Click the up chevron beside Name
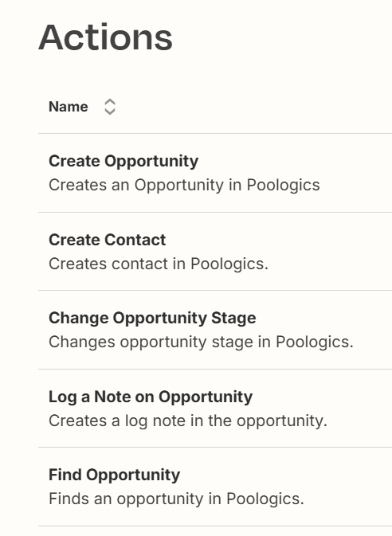The height and width of the screenshot is (536, 392). click(x=109, y=102)
